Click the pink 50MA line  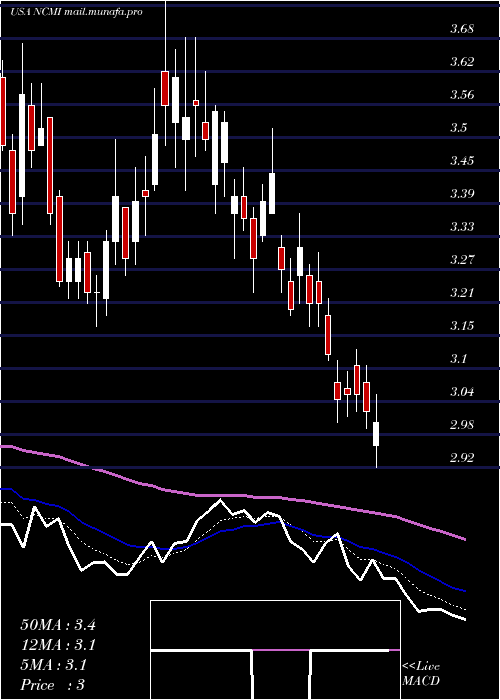[232, 496]
